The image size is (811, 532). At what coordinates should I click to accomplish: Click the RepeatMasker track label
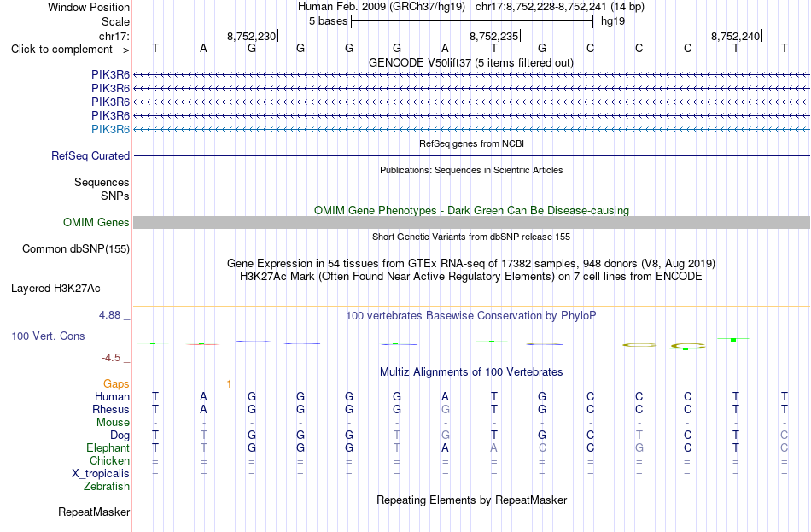[x=94, y=512]
